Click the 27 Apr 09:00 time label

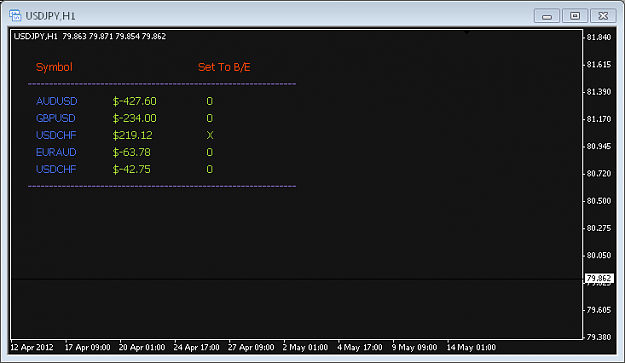point(251,347)
